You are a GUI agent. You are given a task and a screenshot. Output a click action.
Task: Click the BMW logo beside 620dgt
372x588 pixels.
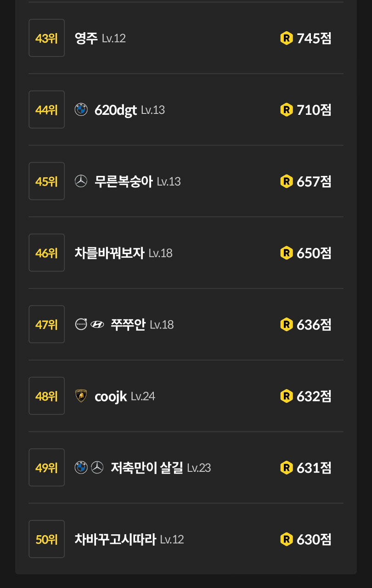pos(81,110)
